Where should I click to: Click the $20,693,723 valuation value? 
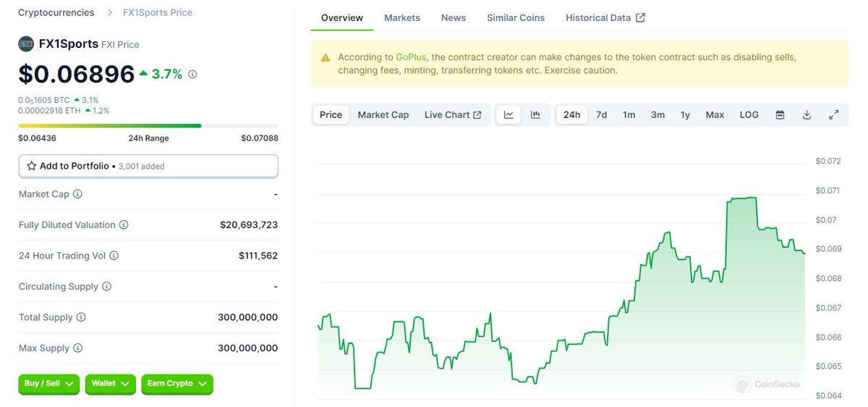[249, 225]
